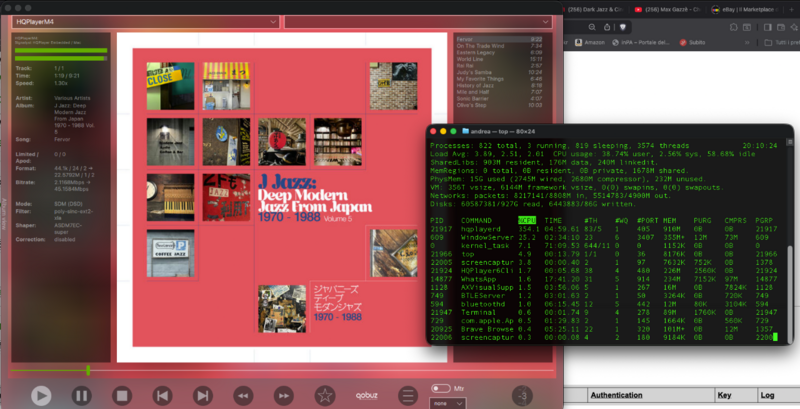Click the Terminal window vertical scrollbar
This screenshot has width=800, height=409.
click(789, 293)
